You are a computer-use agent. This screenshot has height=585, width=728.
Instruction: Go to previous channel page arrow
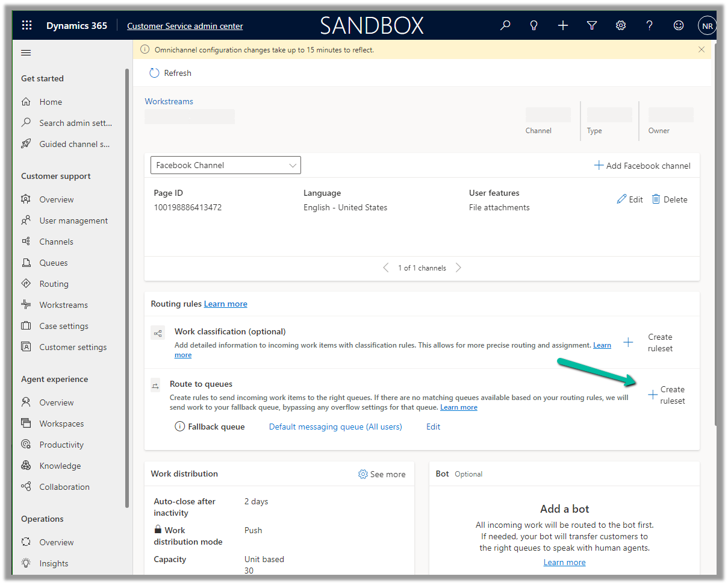point(386,267)
